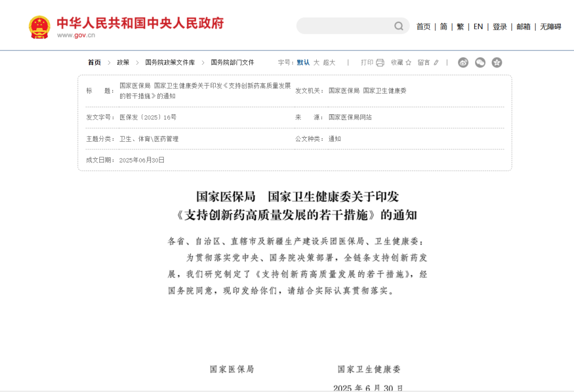Click the 登录 login link
The height and width of the screenshot is (392, 574).
(x=500, y=26)
